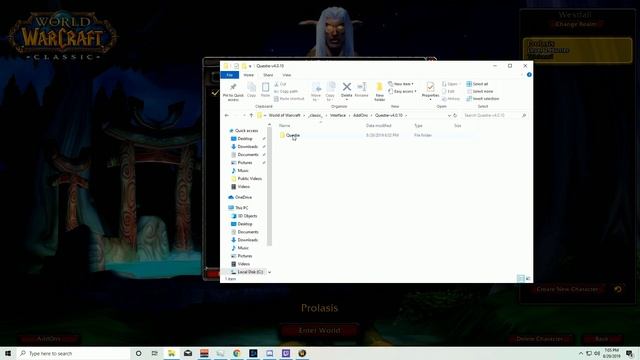The height and width of the screenshot is (360, 640).
Task: Click History in the Open group
Action: (x=451, y=99)
